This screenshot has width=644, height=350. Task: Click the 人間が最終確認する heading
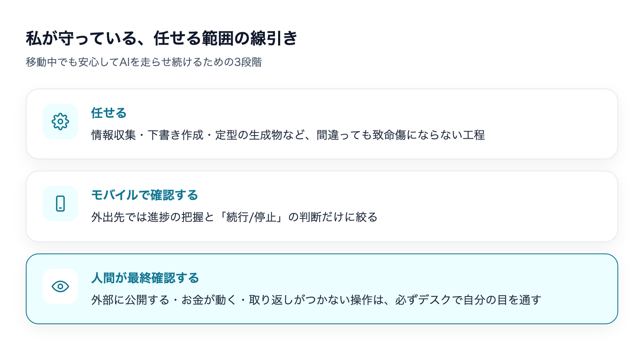tap(145, 278)
